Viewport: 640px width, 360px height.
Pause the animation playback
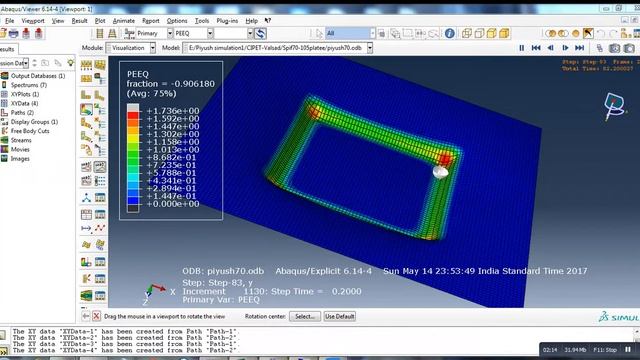click(522, 48)
